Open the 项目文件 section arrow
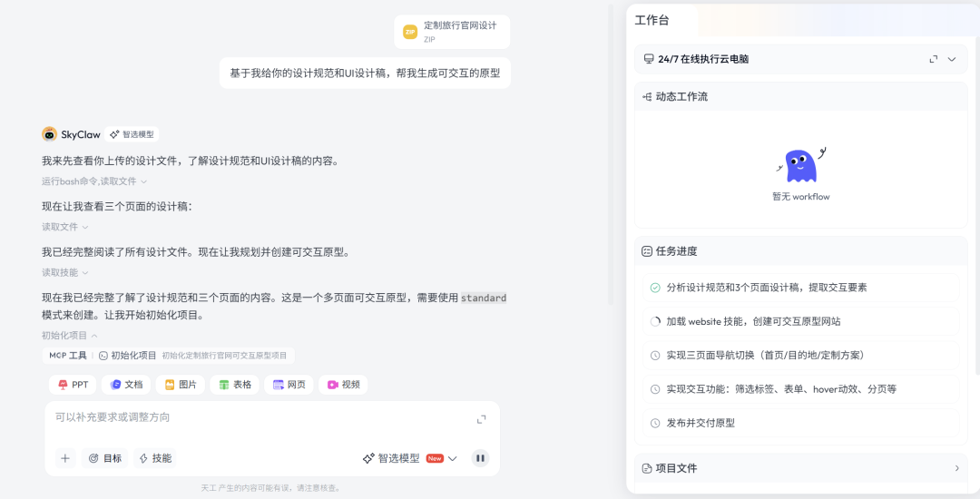The width and height of the screenshot is (980, 499). point(957,468)
